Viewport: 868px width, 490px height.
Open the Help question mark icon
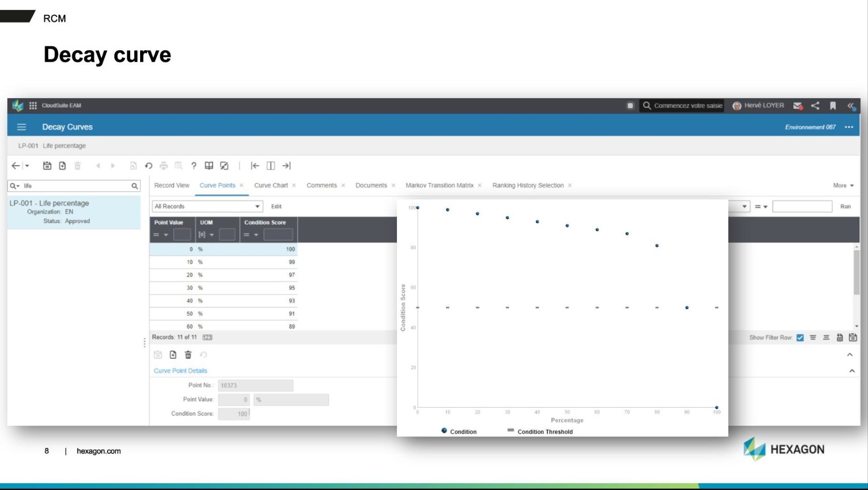coord(194,166)
